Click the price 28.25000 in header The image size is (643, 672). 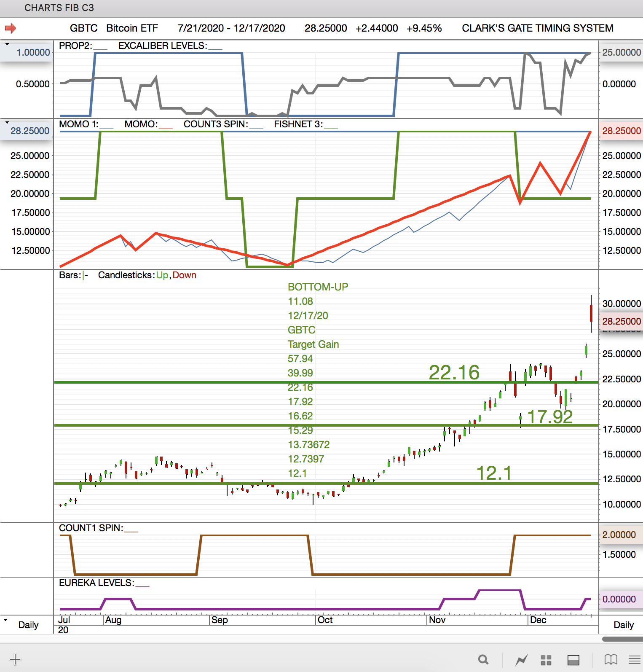coord(326,28)
